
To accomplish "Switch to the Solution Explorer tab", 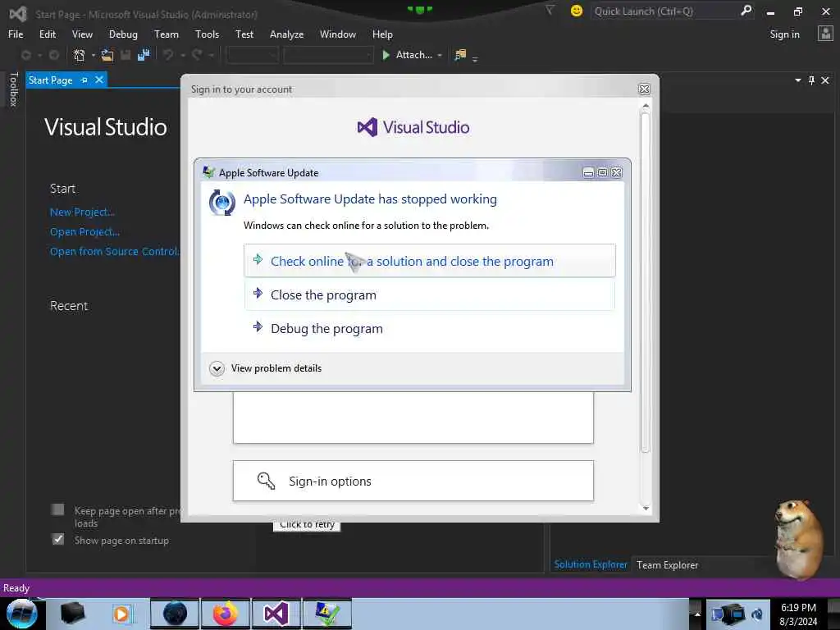I will coord(591,564).
